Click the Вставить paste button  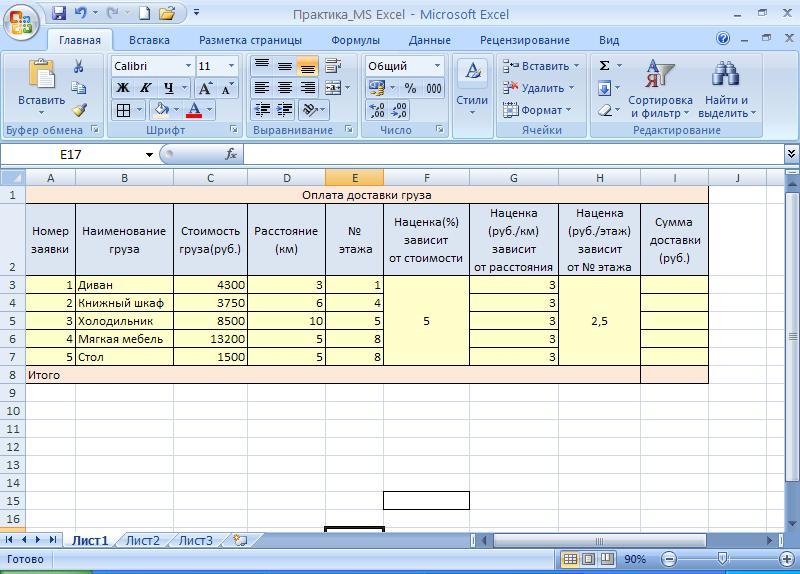click(41, 86)
